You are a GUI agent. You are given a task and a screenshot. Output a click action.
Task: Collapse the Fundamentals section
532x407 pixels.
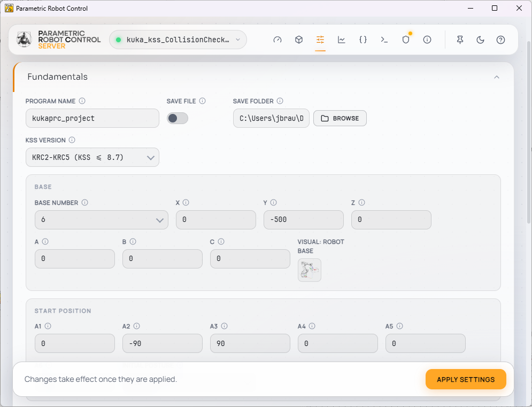tap(496, 77)
